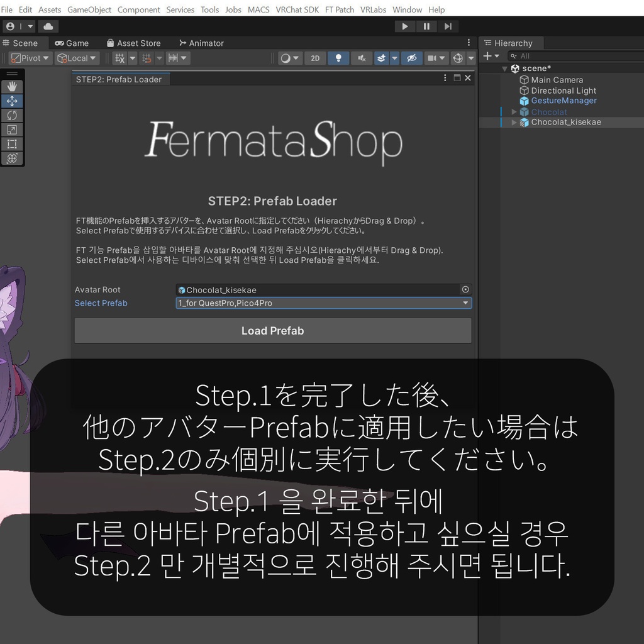Select the Hand tool
This screenshot has height=644, width=644.
11,86
